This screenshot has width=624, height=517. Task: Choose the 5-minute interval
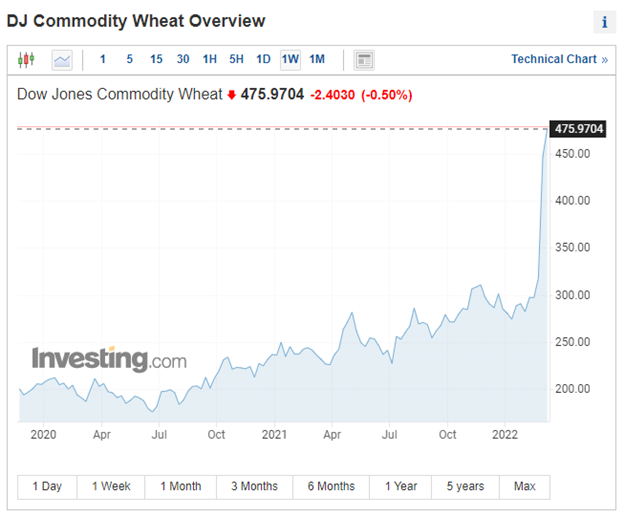(129, 60)
